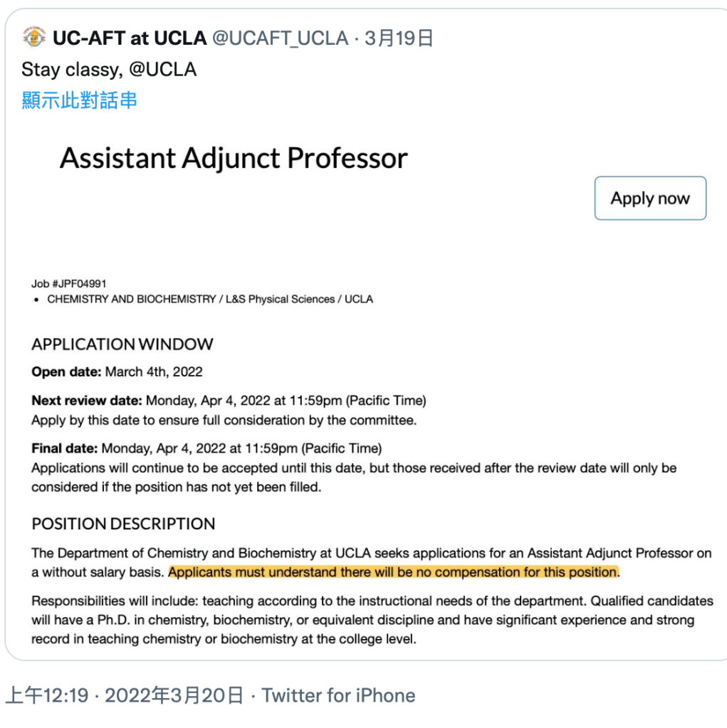The width and height of the screenshot is (727, 728).
Task: Click the highlighted no compensation sentence
Action: pos(394,572)
